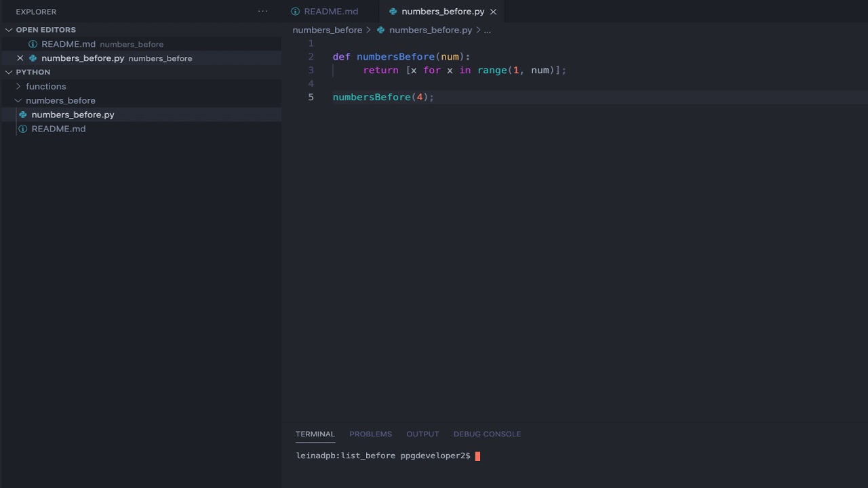Open the PROBLEMS panel tab
This screenshot has height=488, width=868.
pos(370,434)
